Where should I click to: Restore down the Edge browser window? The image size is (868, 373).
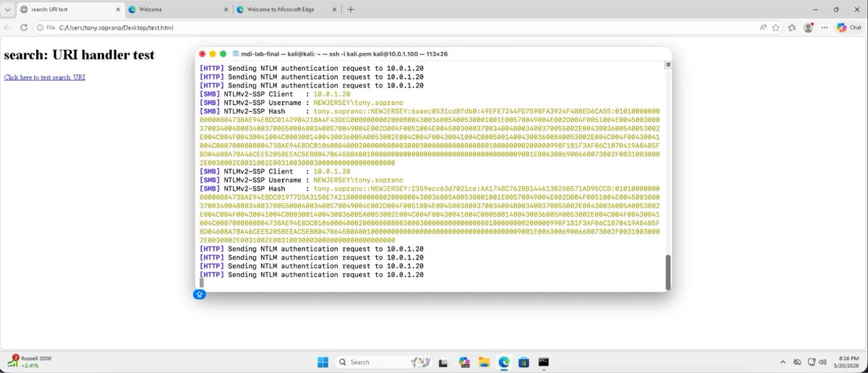pos(835,9)
